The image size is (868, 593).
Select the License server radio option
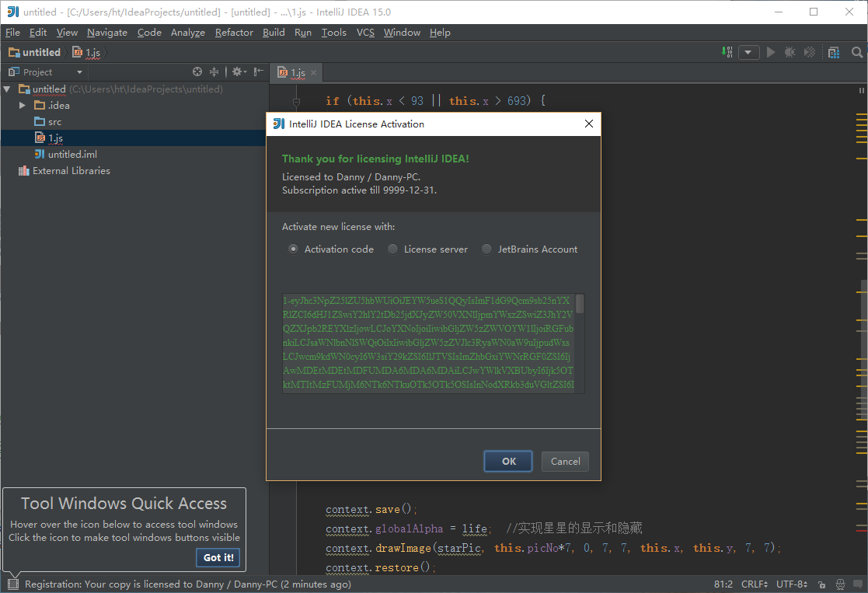point(393,249)
